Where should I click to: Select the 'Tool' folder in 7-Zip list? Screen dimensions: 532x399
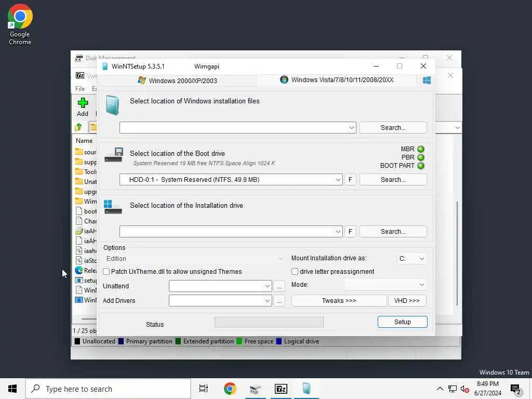point(86,171)
